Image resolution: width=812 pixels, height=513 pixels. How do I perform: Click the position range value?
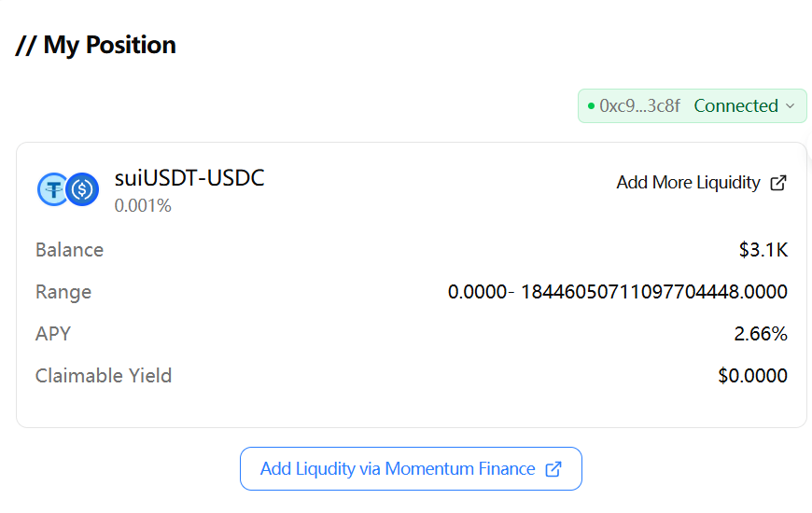pyautogui.click(x=617, y=292)
